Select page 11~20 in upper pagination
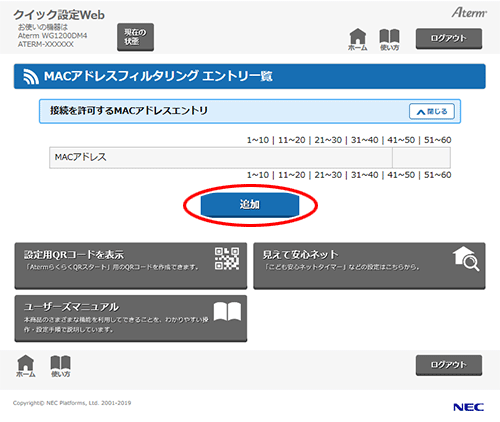The width and height of the screenshot is (500, 422). [292, 140]
